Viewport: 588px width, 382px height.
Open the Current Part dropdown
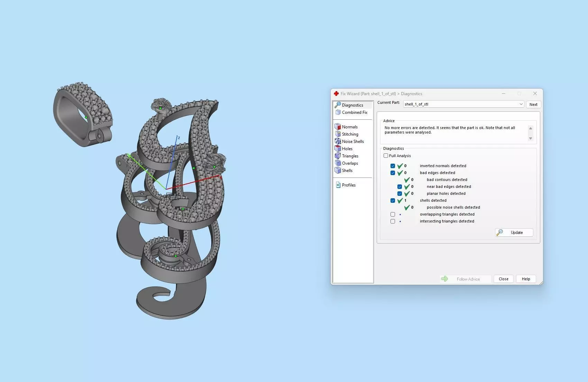[463, 104]
